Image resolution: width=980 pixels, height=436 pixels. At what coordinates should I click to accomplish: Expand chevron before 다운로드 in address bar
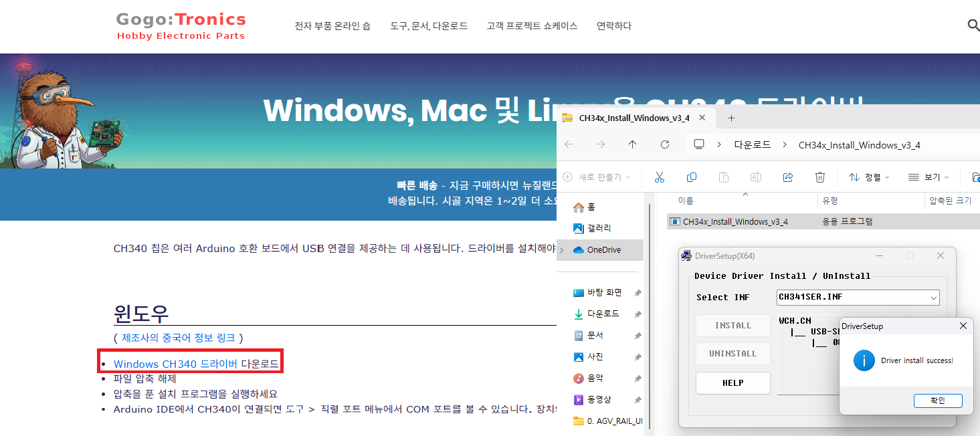(x=719, y=144)
